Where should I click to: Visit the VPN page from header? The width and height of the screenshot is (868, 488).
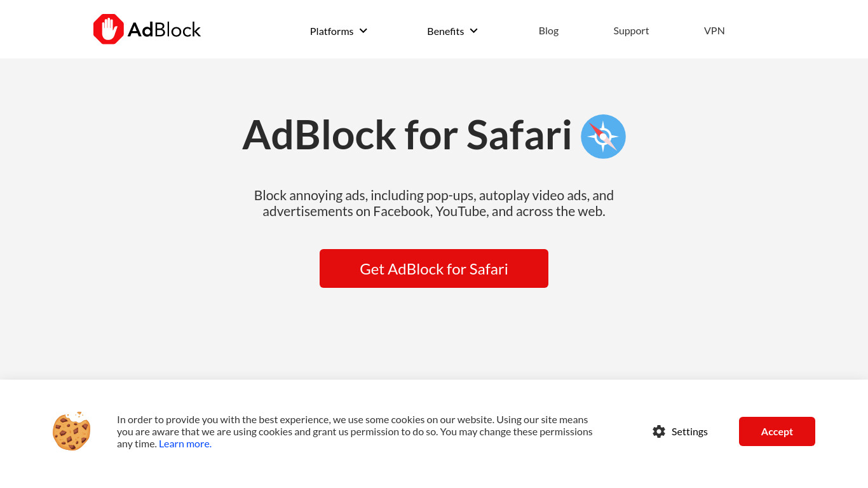[x=714, y=30]
